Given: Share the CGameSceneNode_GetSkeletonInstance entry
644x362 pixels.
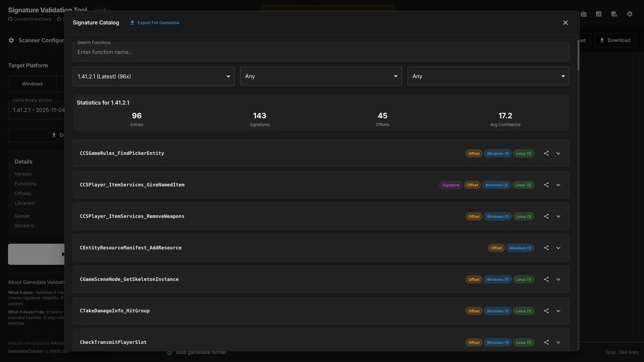Looking at the screenshot, I should click(x=546, y=279).
